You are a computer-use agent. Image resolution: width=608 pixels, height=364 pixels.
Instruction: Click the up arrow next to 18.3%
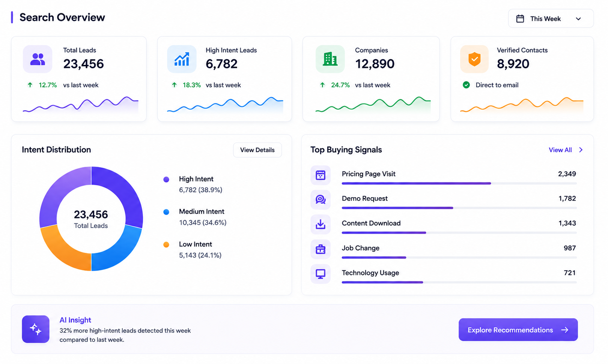(x=174, y=85)
